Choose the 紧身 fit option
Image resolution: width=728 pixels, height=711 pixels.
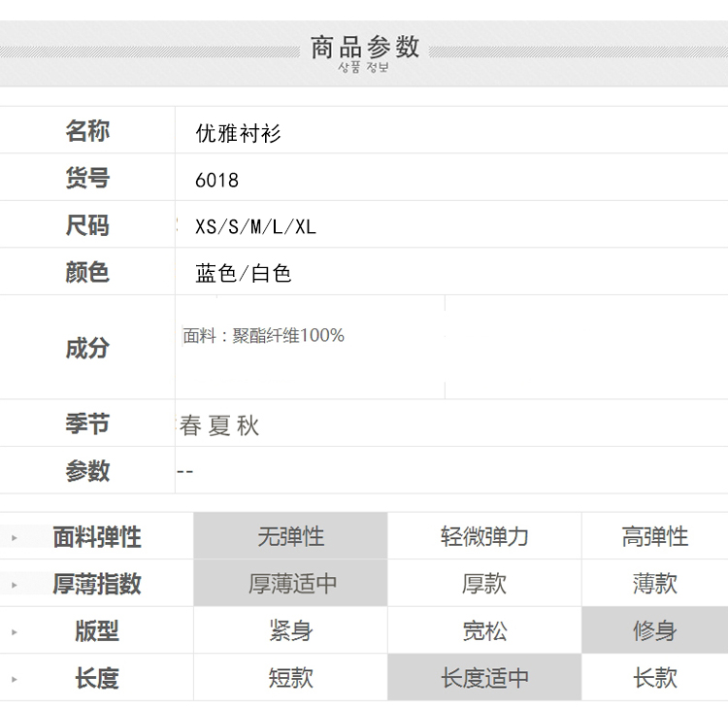(x=290, y=630)
